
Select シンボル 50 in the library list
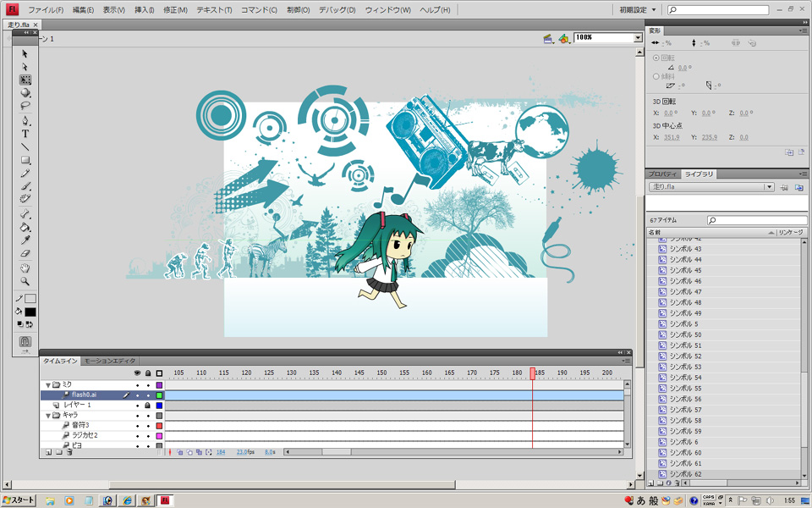[x=685, y=334]
